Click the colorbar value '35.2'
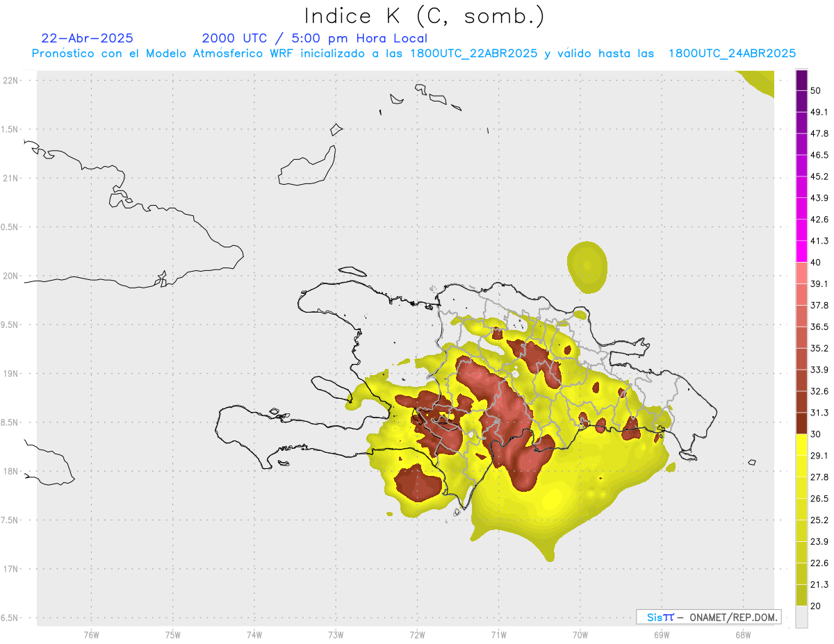This screenshot has height=644, width=834. pos(819,348)
